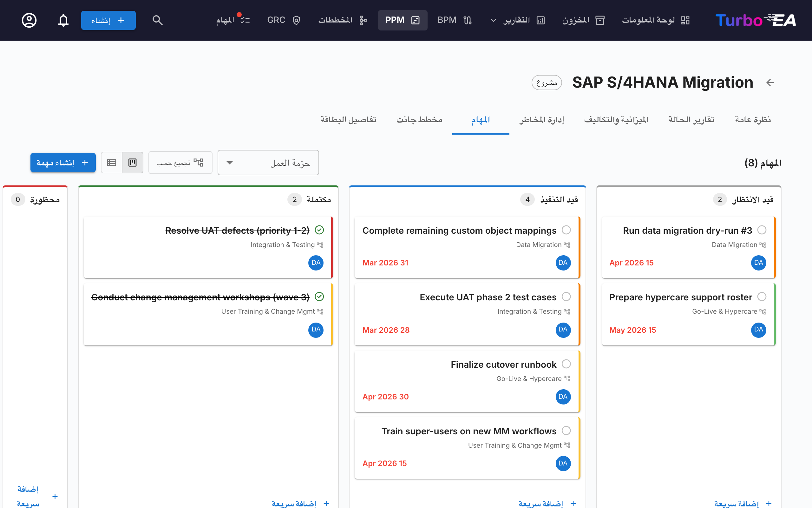
Task: Click the إنشاء create button in header
Action: 108,20
